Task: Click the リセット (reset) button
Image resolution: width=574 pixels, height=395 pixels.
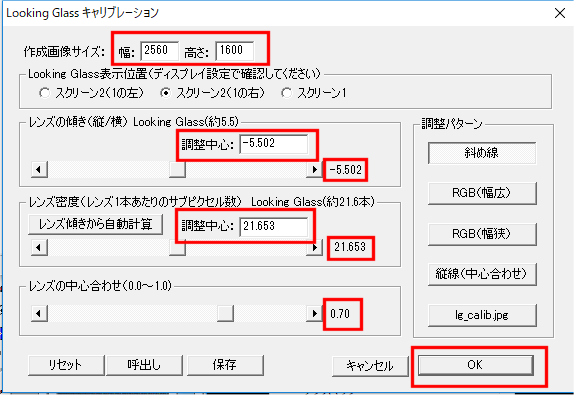Action: pos(66,365)
